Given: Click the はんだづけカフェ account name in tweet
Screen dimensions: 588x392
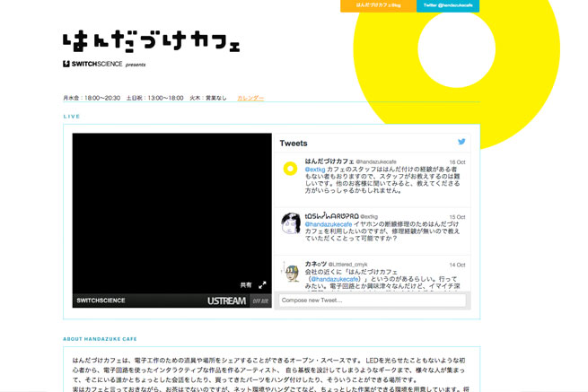Looking at the screenshot, I should [329, 161].
